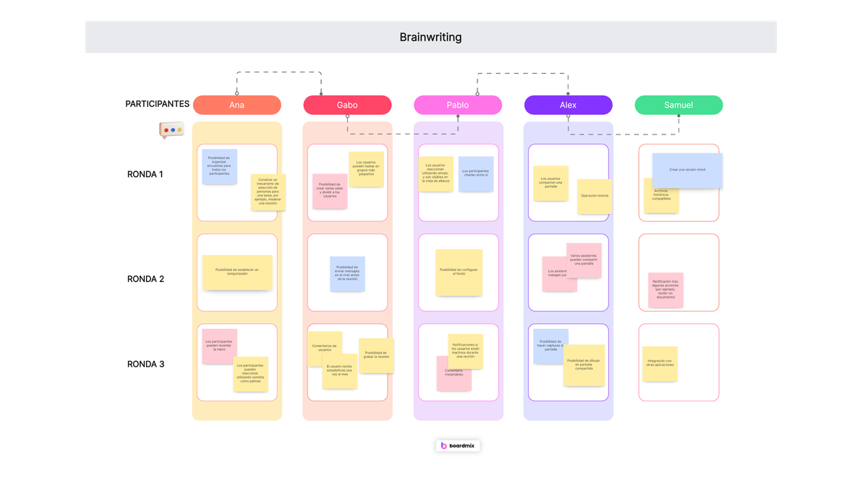The width and height of the screenshot is (868, 488).
Task: Select note 'Los participantes charlan entre sí'
Action: coord(476,174)
